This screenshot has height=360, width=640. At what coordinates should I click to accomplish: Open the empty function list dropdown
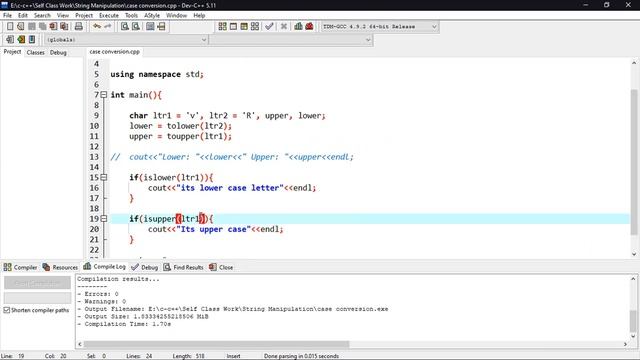point(291,40)
